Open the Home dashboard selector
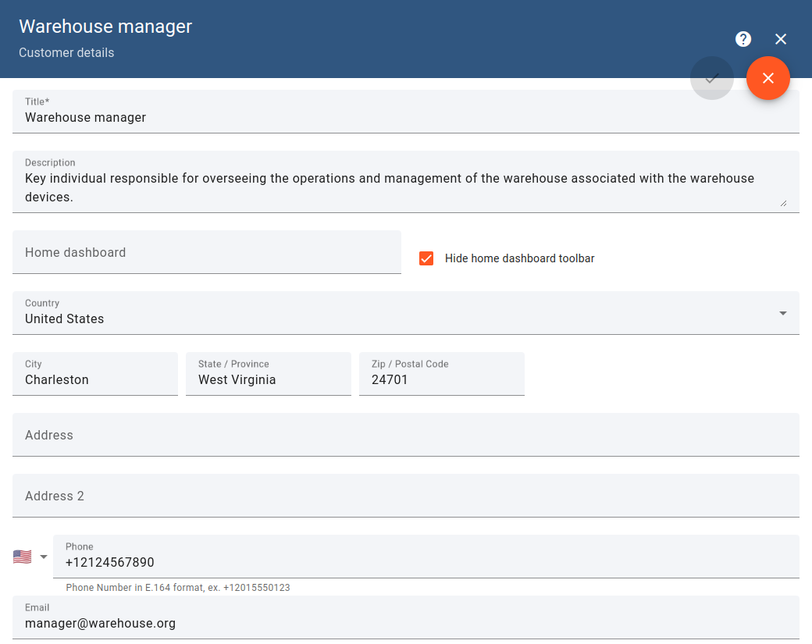The image size is (812, 644). click(x=207, y=252)
